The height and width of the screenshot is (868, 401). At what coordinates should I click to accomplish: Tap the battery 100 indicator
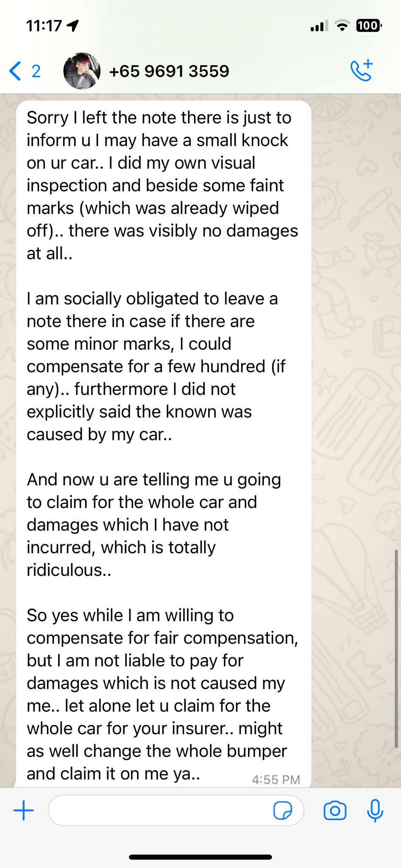(368, 26)
